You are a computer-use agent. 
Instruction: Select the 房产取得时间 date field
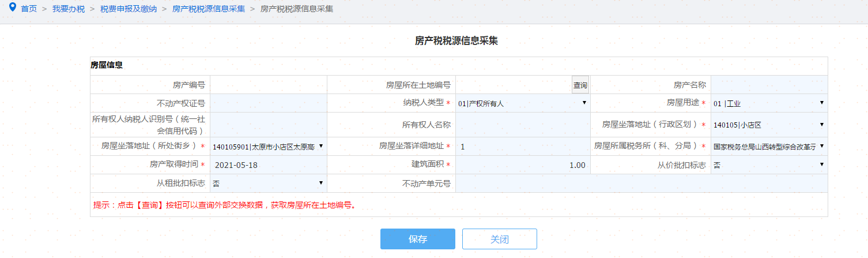(268, 165)
